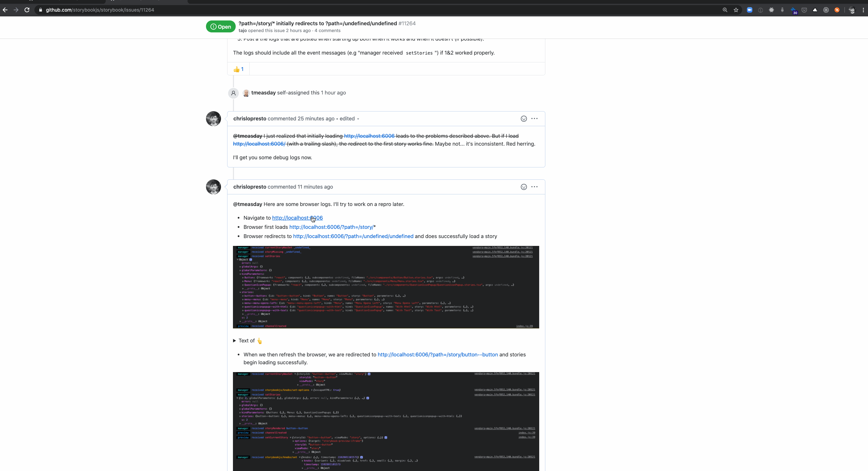This screenshot has height=471, width=868.
Task: Open the button--button story link
Action: (438, 355)
